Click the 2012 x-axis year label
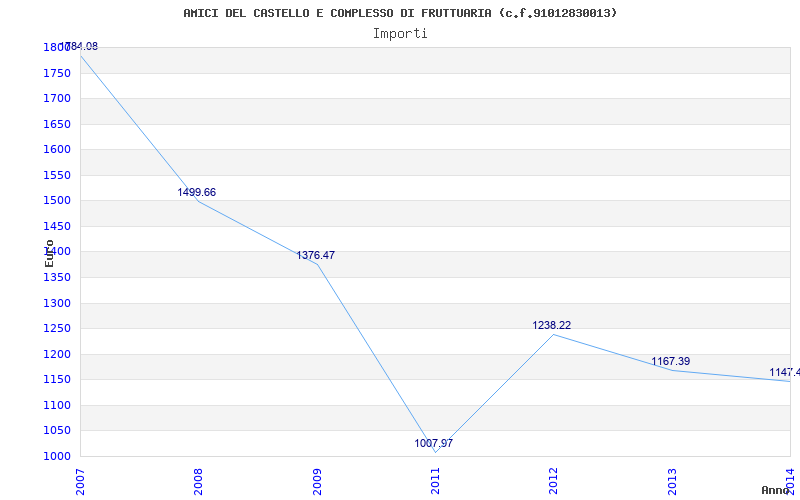This screenshot has width=800, height=500. [554, 482]
